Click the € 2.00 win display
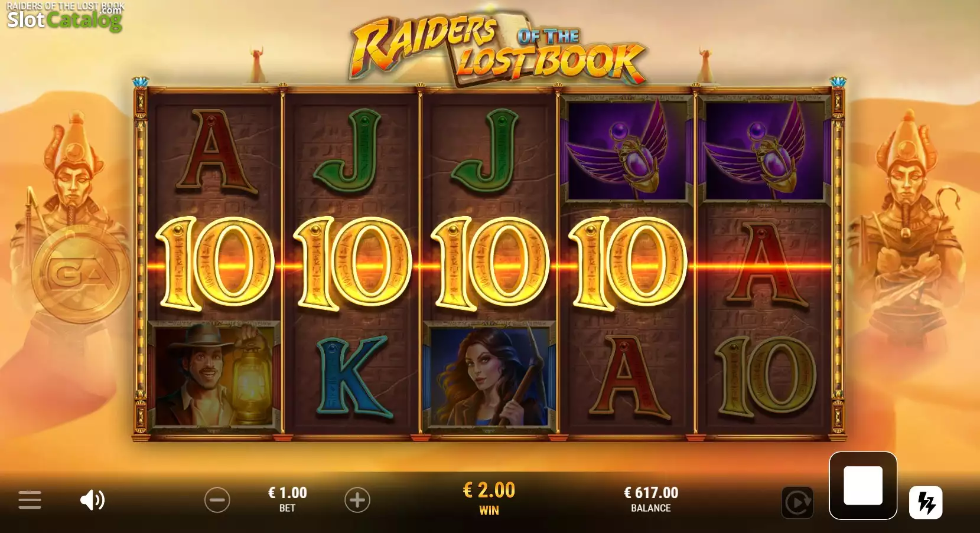 (489, 490)
